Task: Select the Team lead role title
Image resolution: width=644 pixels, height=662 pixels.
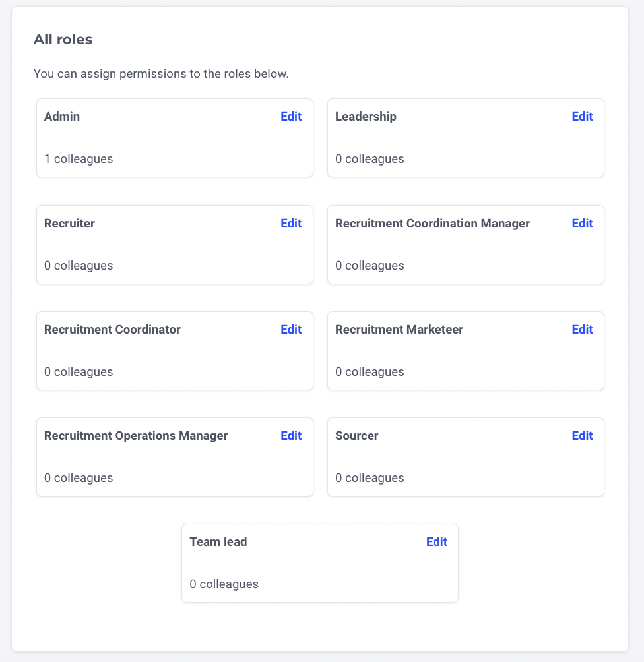Action: pyautogui.click(x=218, y=542)
